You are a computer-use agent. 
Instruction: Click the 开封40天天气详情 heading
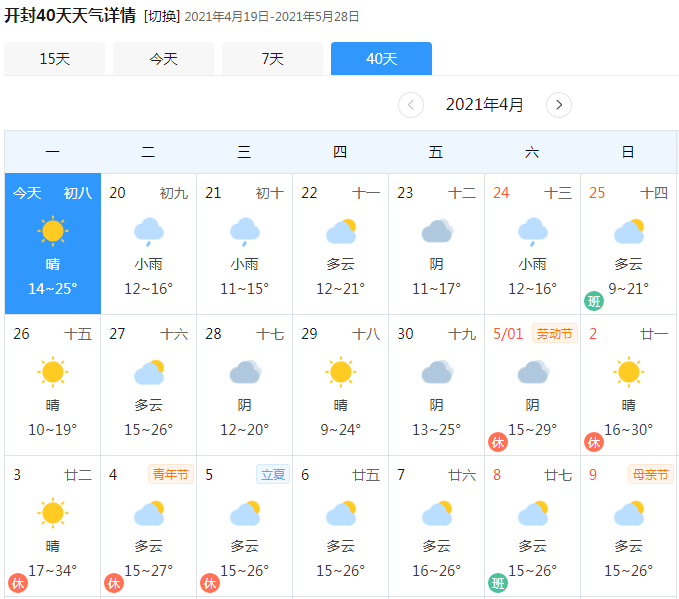[x=70, y=16]
